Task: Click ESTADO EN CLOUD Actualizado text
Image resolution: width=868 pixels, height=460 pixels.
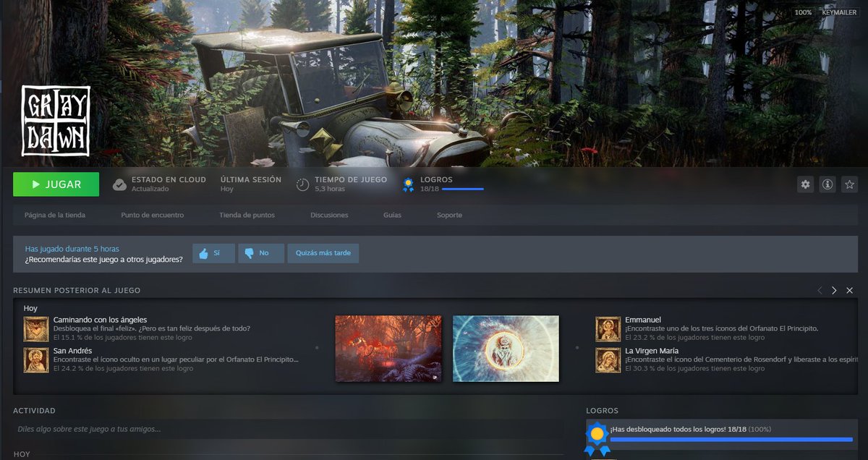Action: (x=169, y=184)
